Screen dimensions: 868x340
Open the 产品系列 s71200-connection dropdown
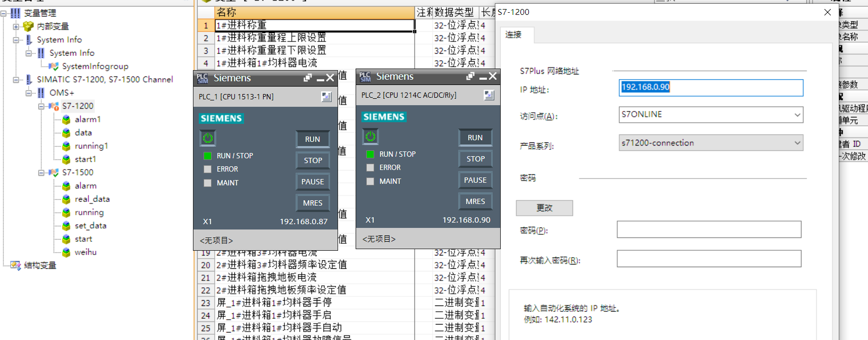click(797, 143)
